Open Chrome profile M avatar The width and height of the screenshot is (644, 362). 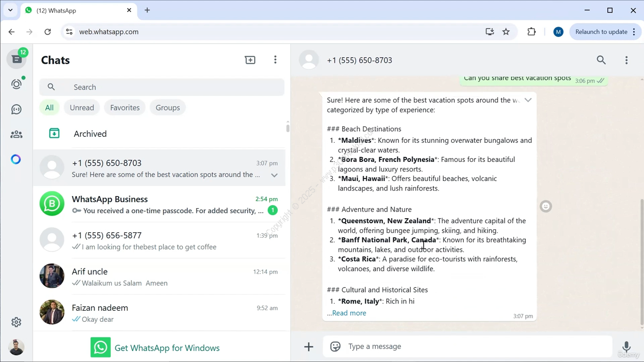[x=558, y=32]
